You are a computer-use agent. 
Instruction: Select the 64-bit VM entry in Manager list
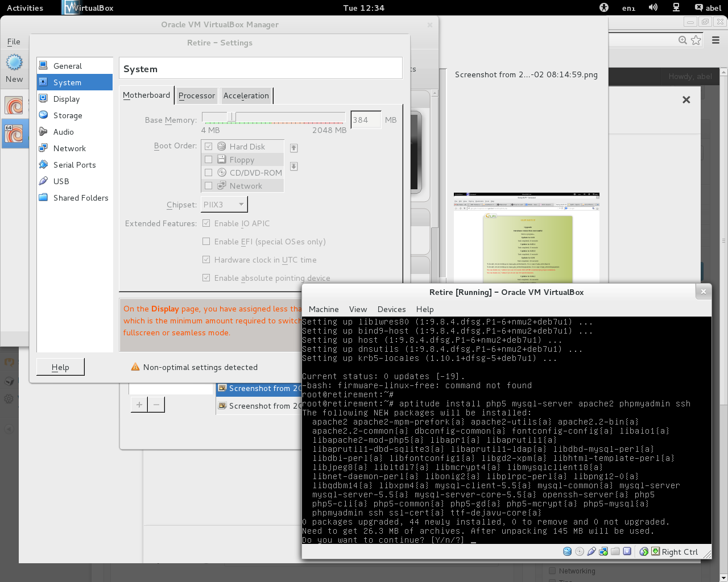(14, 134)
